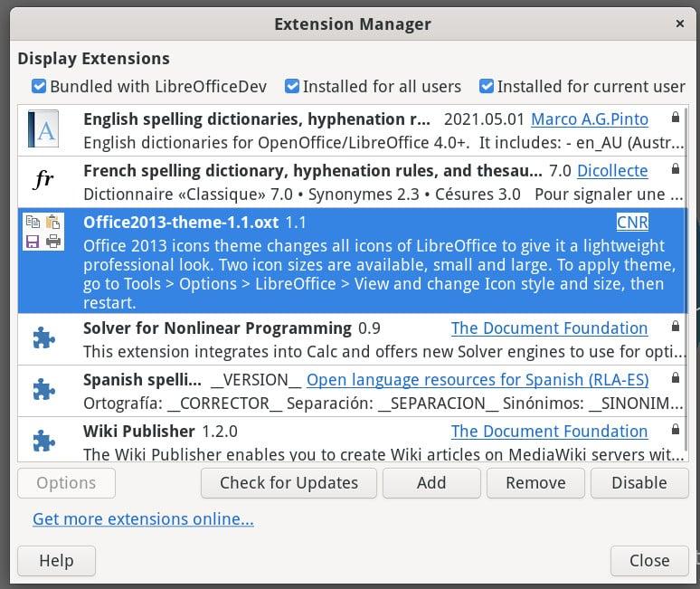Remove the selected extension
This screenshot has width=700, height=589.
(535, 483)
